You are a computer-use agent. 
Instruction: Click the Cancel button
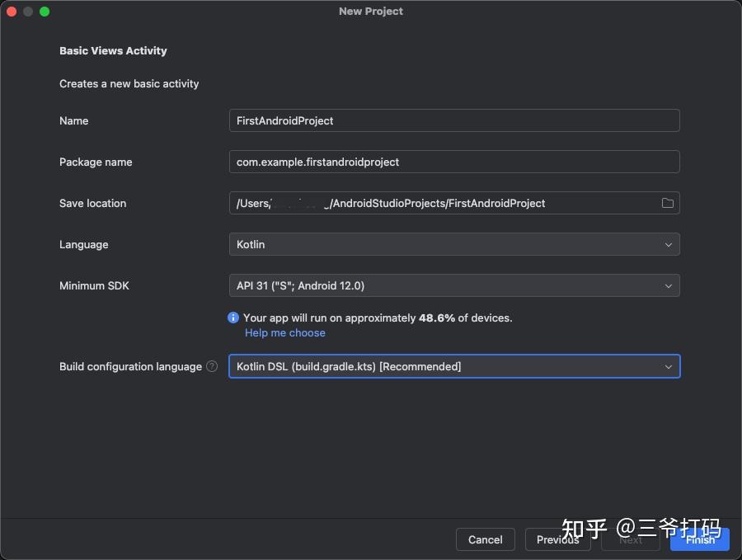pos(485,539)
